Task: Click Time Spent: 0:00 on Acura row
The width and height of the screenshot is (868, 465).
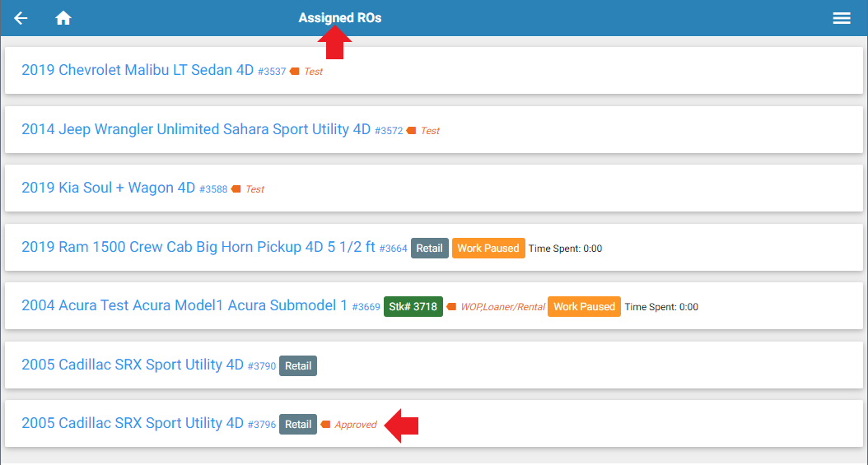Action: pyautogui.click(x=661, y=307)
